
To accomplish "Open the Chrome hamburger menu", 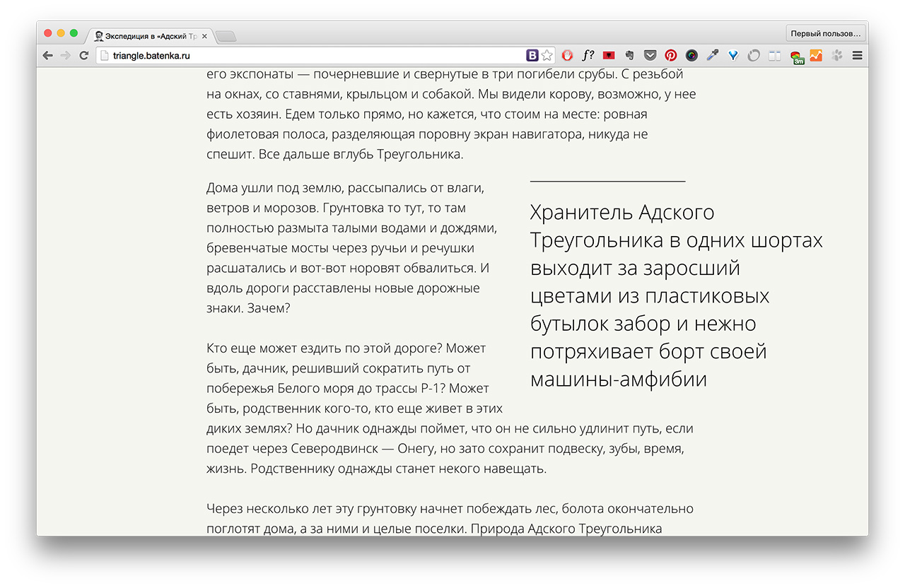I will pyautogui.click(x=858, y=55).
